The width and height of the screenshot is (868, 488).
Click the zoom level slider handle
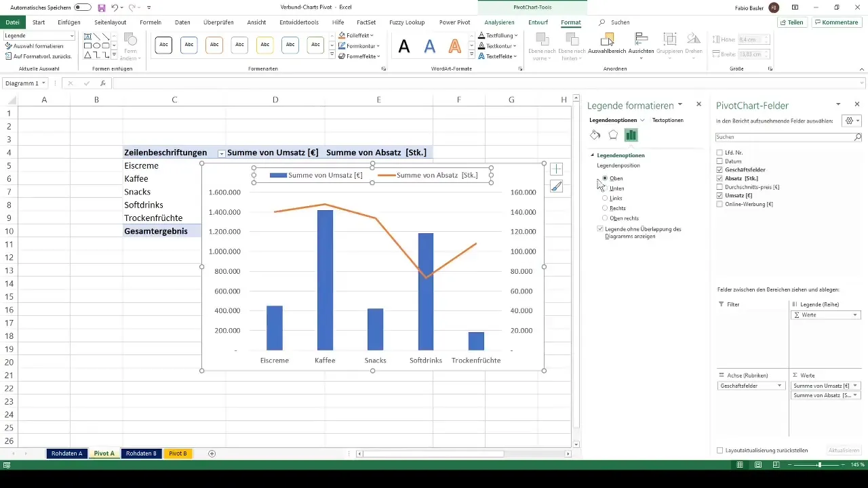pyautogui.click(x=819, y=465)
